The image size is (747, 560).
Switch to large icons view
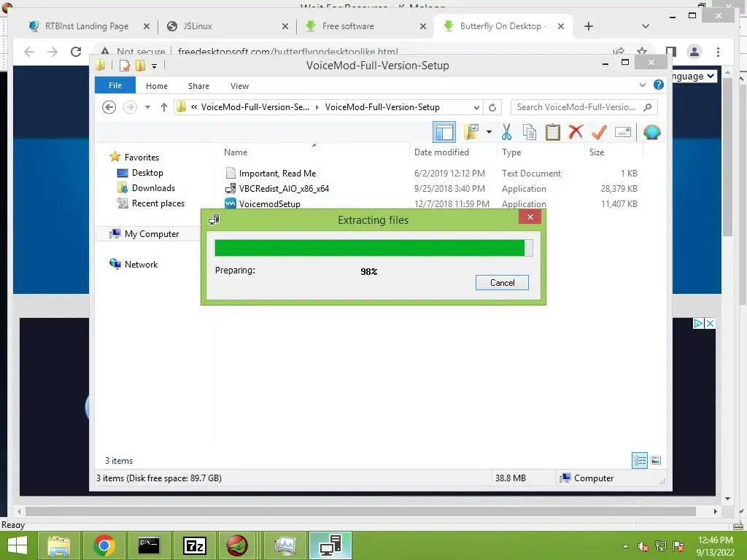[656, 460]
